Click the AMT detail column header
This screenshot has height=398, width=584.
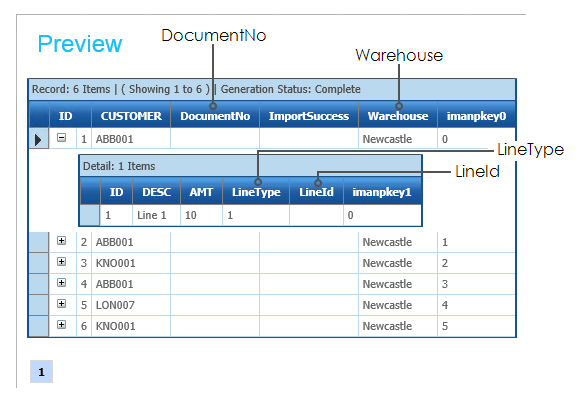[201, 192]
